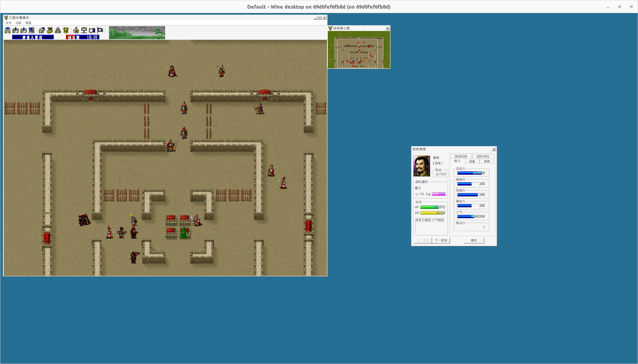Click the battlefield minimap
The height and width of the screenshot is (364, 638).
tap(359, 50)
